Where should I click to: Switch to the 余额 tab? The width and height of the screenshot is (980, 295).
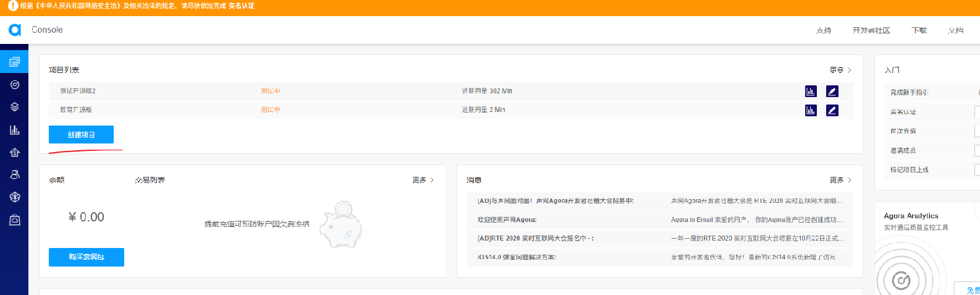56,180
